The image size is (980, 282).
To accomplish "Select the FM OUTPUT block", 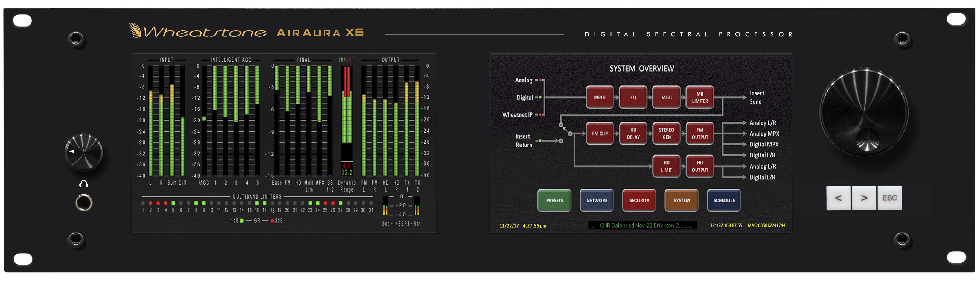I will coord(700,133).
